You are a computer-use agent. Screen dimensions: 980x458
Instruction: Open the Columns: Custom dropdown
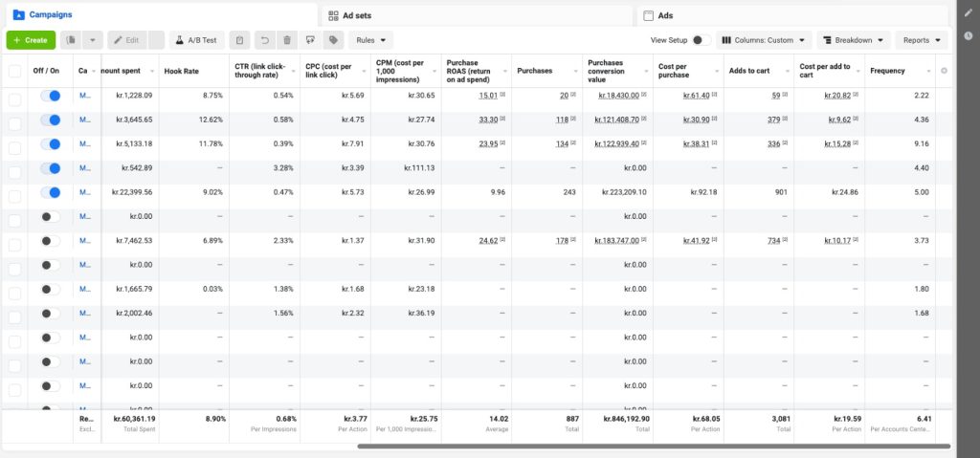tap(764, 40)
